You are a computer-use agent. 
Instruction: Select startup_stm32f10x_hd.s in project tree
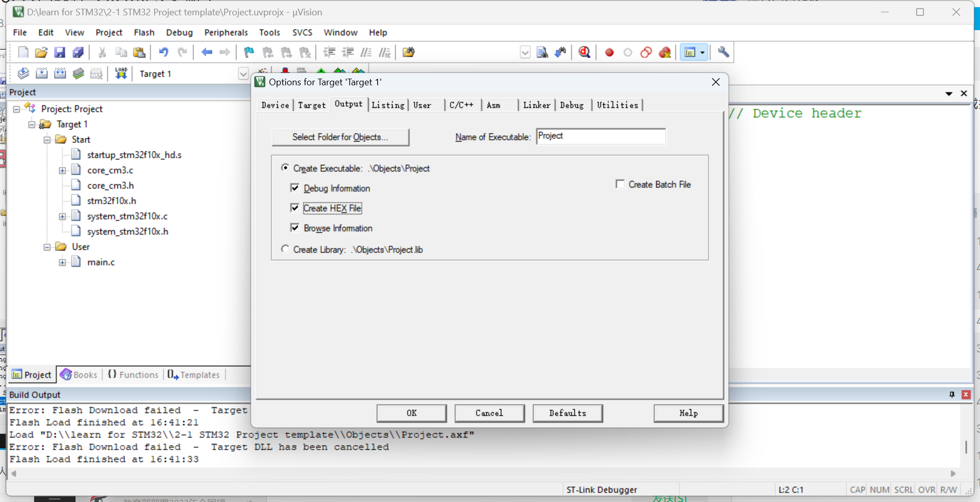coord(134,155)
